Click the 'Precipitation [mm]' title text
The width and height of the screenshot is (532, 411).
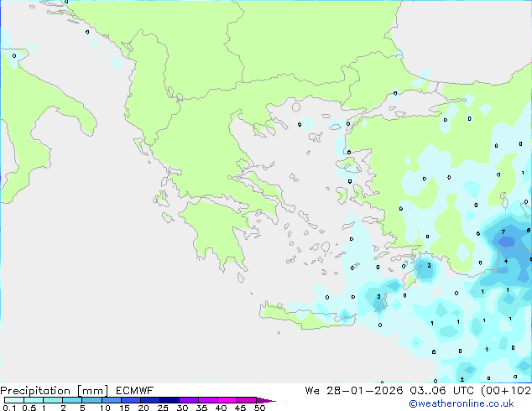tap(55, 391)
